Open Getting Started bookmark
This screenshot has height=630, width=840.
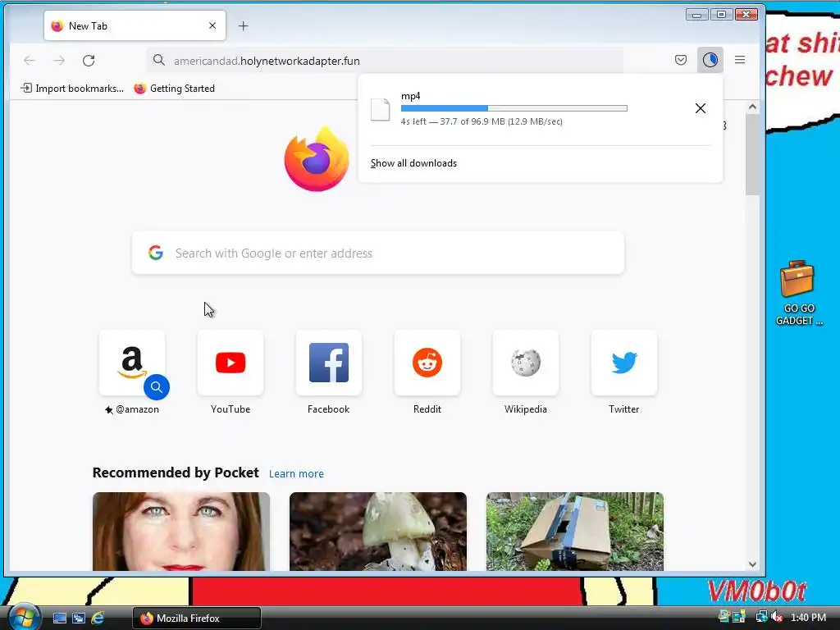[174, 89]
